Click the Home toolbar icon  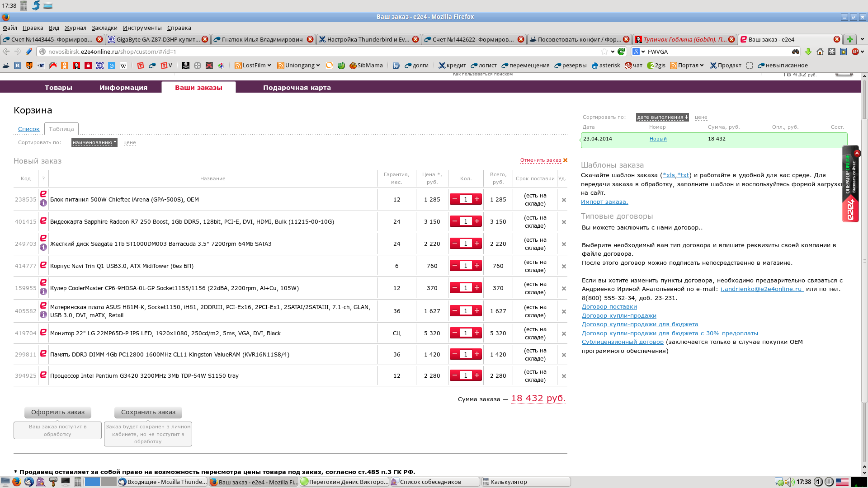coord(820,52)
